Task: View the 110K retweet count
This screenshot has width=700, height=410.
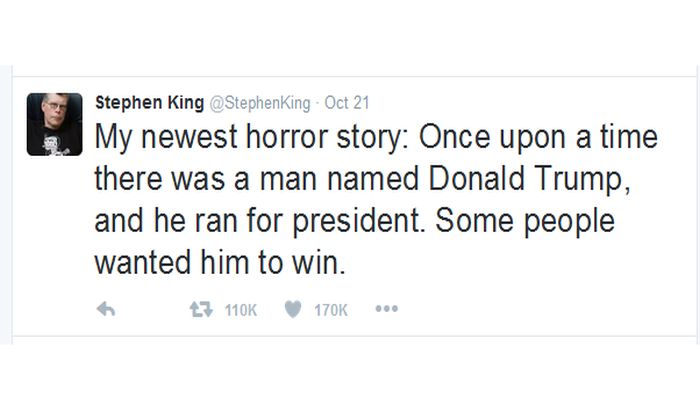Action: (240, 311)
